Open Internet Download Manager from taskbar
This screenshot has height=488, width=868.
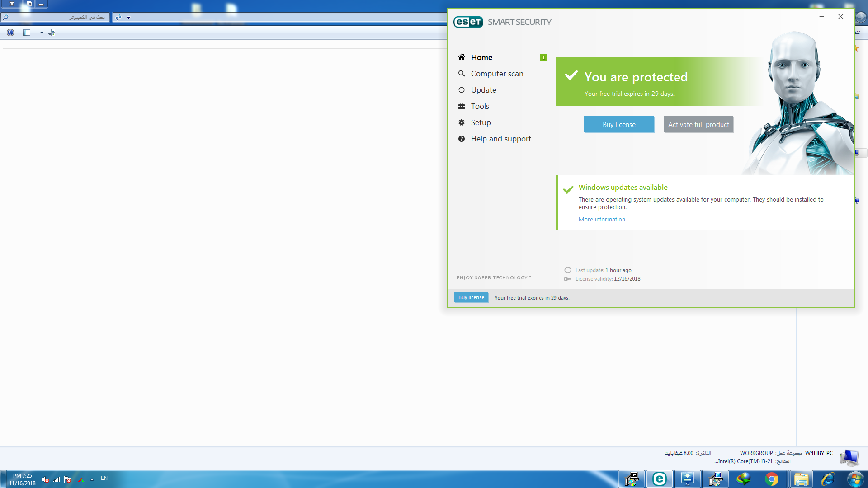tap(744, 479)
